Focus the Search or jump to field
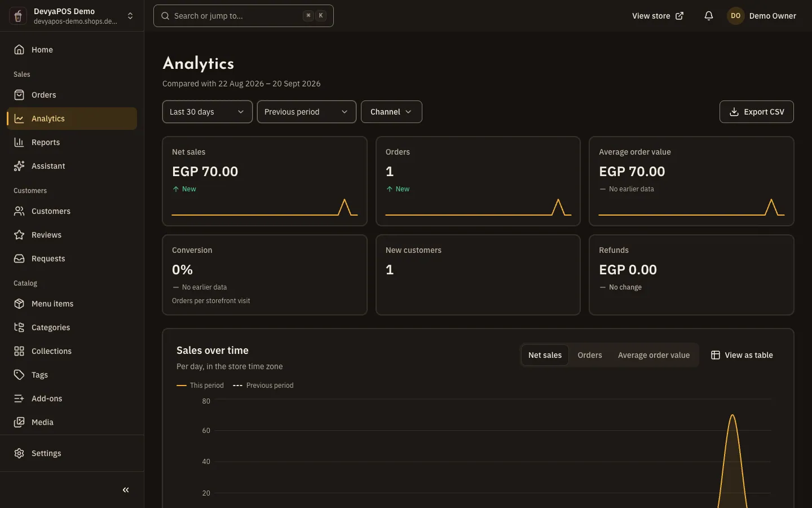 coord(244,16)
